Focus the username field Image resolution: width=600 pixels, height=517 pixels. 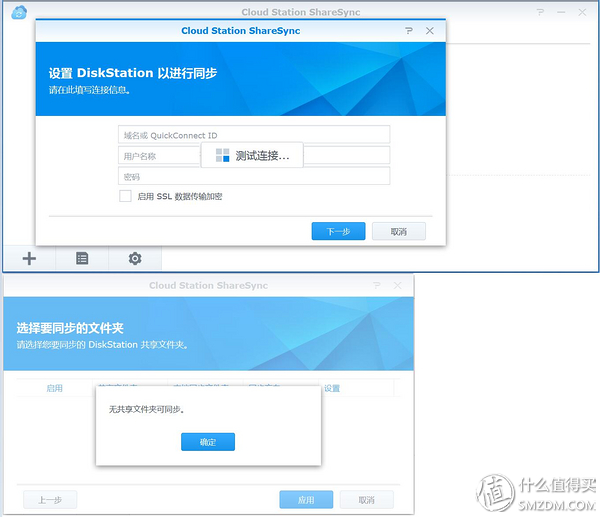pos(254,155)
